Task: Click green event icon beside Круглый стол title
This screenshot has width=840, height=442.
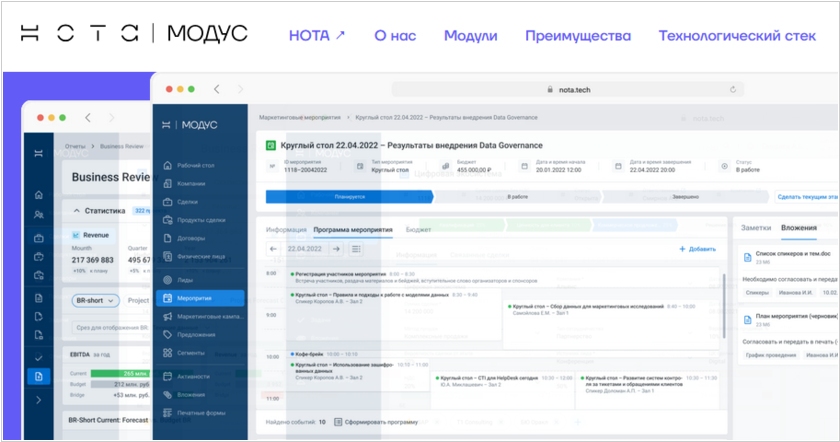Action: tap(271, 145)
